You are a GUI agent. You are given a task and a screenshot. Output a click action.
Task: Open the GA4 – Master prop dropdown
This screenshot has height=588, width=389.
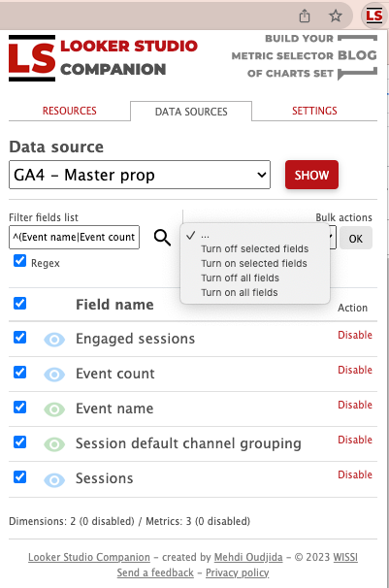[x=140, y=175]
